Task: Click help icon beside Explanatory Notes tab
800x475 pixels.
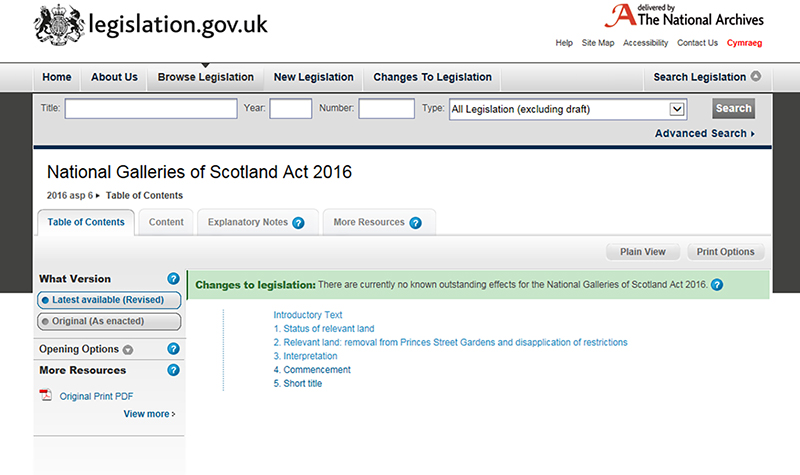Action: coord(298,223)
